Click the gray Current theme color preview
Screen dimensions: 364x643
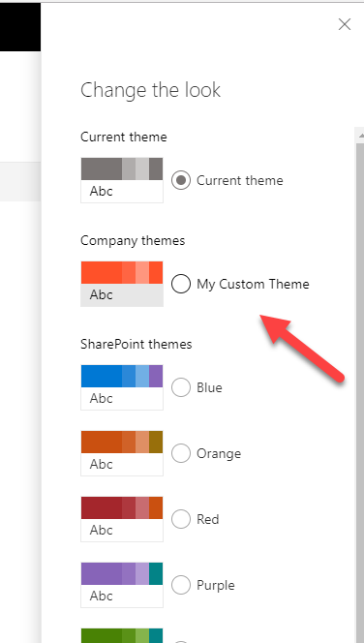[122, 180]
